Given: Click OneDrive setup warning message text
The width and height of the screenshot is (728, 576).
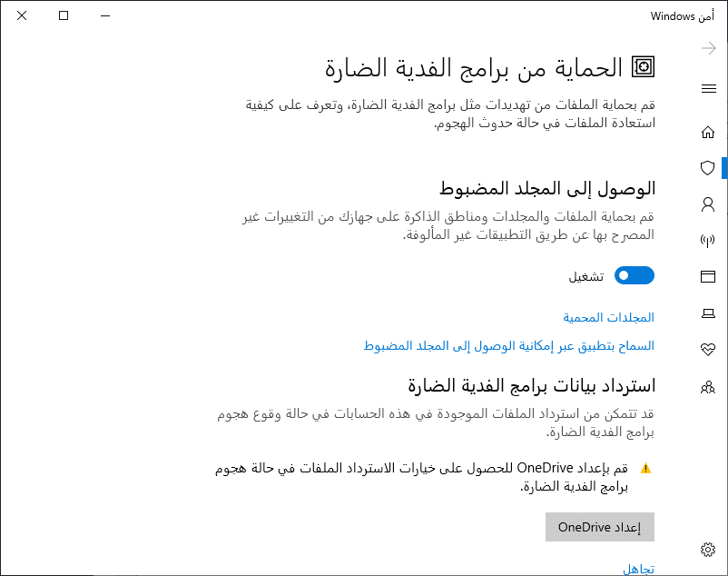Looking at the screenshot, I should pos(421,477).
